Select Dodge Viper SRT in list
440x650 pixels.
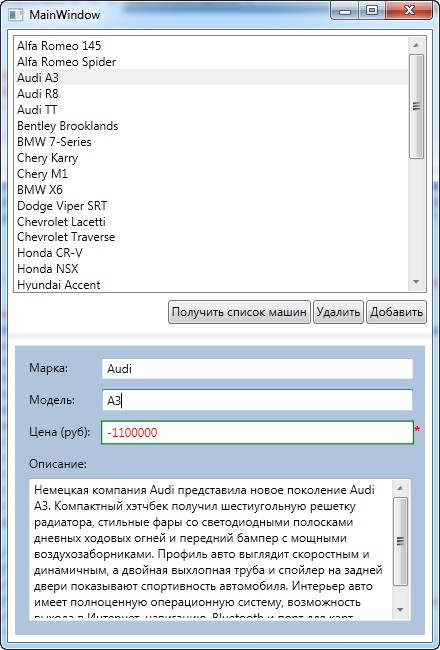click(211, 205)
